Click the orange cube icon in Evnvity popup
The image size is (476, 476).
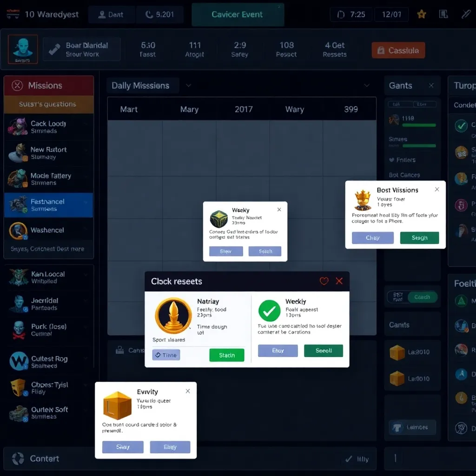(117, 406)
